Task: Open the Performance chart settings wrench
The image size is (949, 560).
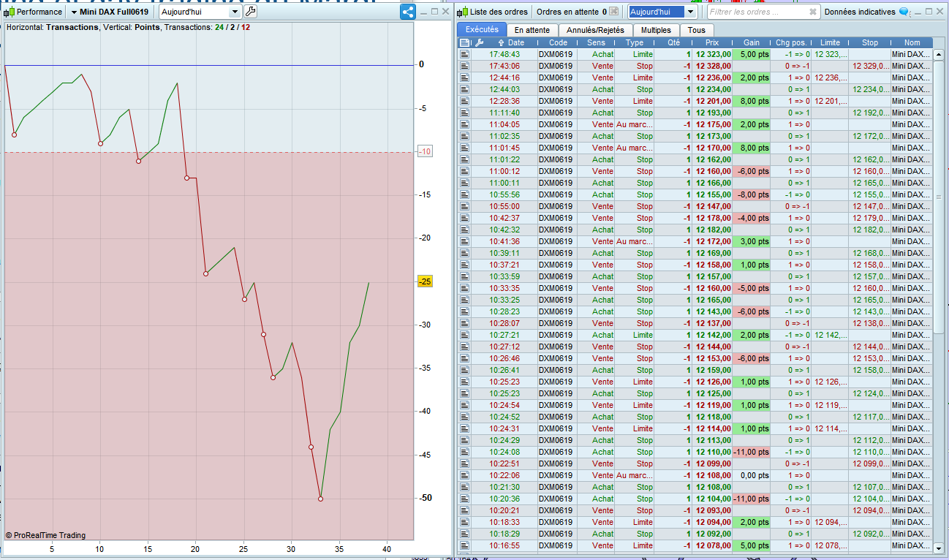Action: tap(250, 12)
